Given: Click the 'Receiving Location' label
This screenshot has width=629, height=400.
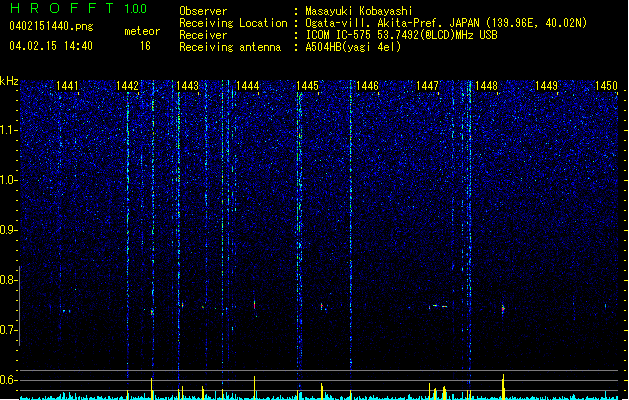Looking at the screenshot, I should [233, 23].
